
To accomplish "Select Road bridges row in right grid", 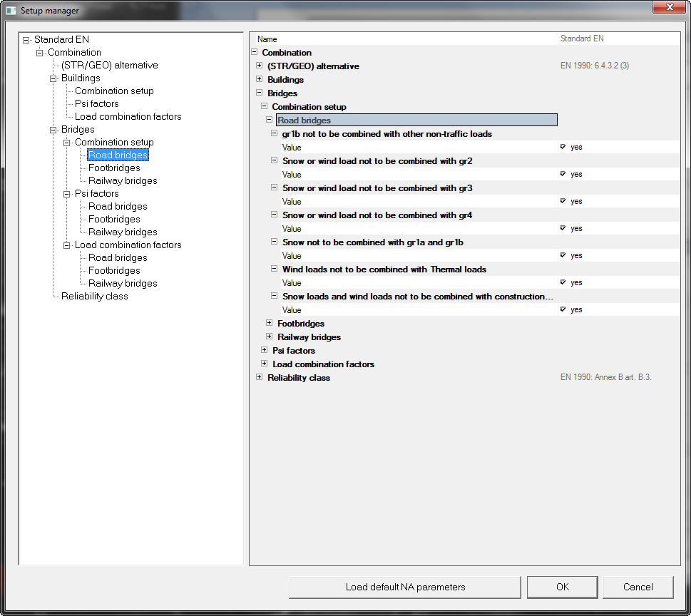I will pyautogui.click(x=416, y=120).
